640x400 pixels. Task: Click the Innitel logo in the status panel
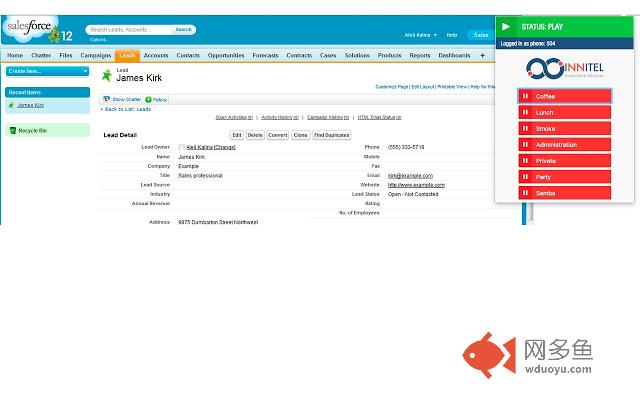(x=564, y=68)
